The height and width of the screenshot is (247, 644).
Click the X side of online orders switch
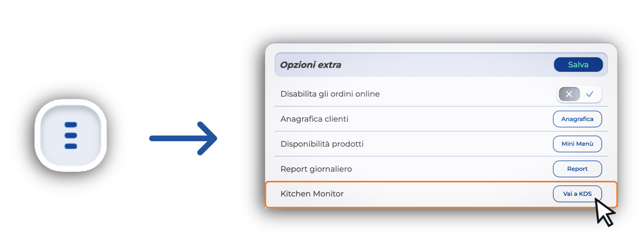point(569,94)
